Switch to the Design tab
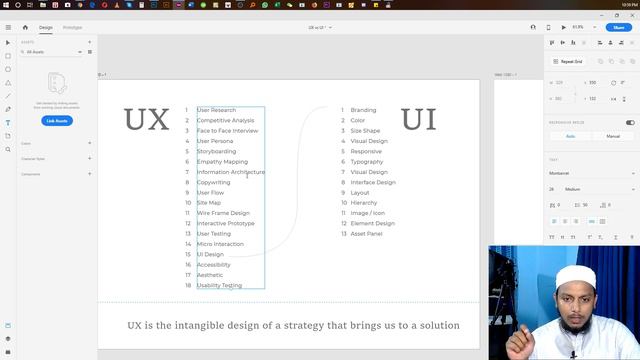Image resolution: width=640 pixels, height=360 pixels. click(x=46, y=27)
